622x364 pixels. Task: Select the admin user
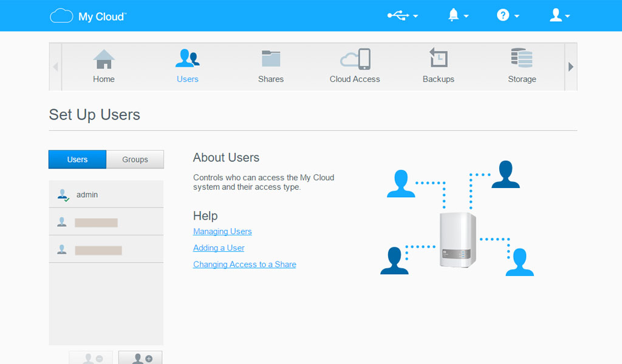[x=106, y=194]
